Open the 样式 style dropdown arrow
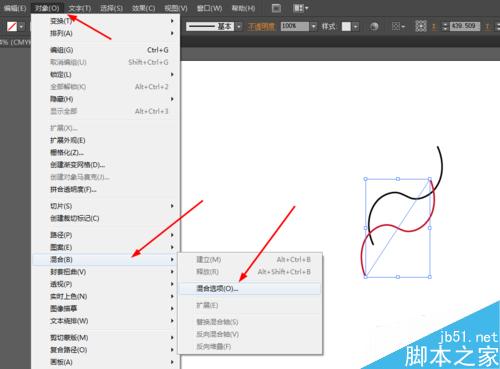This screenshot has height=369, width=500. coord(356,26)
